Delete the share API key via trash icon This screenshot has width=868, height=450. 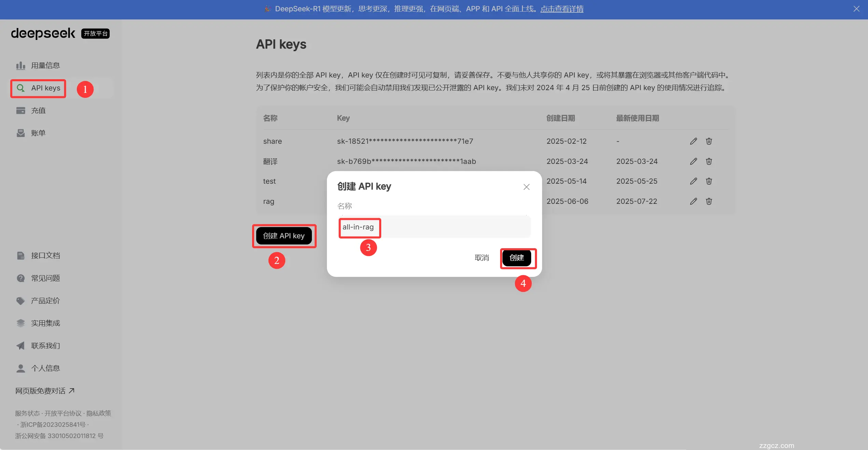[x=709, y=141]
